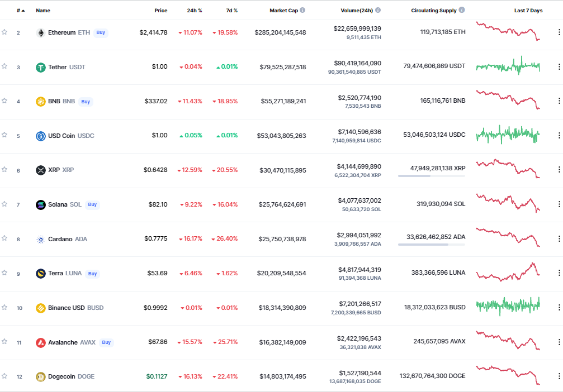Sort table by 24h % column
This screenshot has height=392, width=563.
(194, 11)
